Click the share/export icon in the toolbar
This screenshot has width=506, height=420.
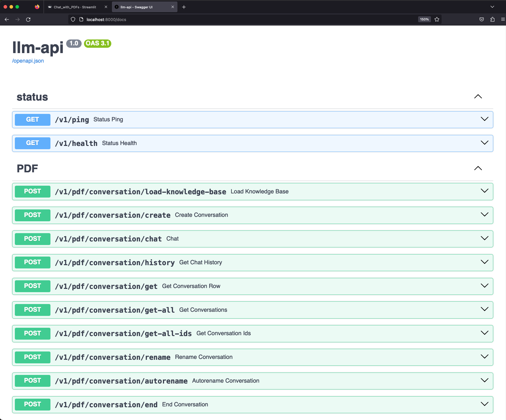pos(492,20)
